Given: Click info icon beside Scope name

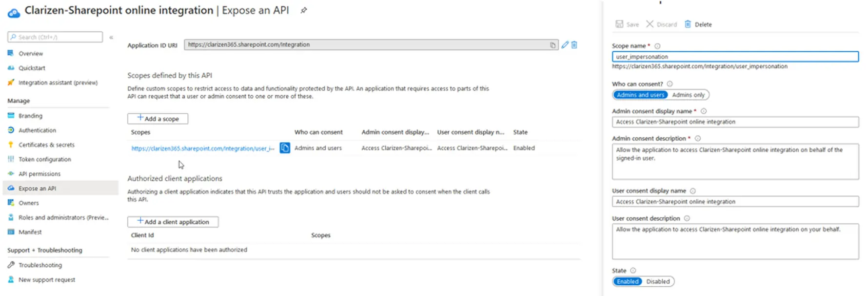Looking at the screenshot, I should [x=657, y=46].
